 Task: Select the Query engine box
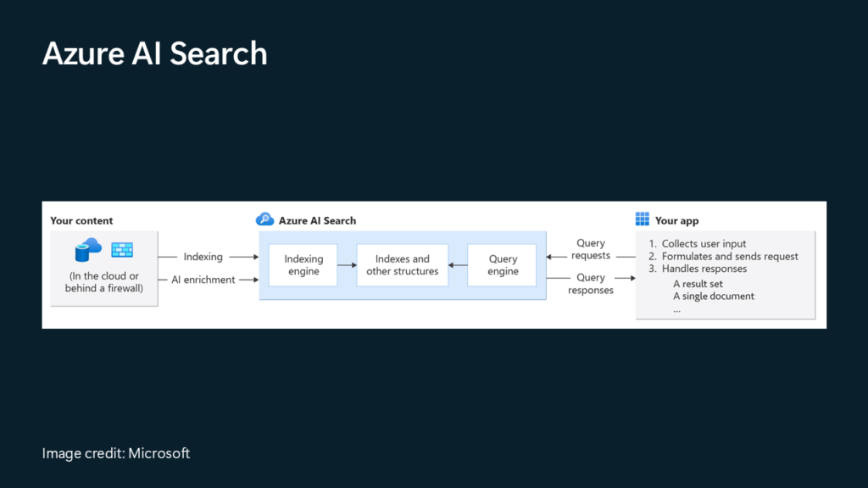pyautogui.click(x=503, y=265)
